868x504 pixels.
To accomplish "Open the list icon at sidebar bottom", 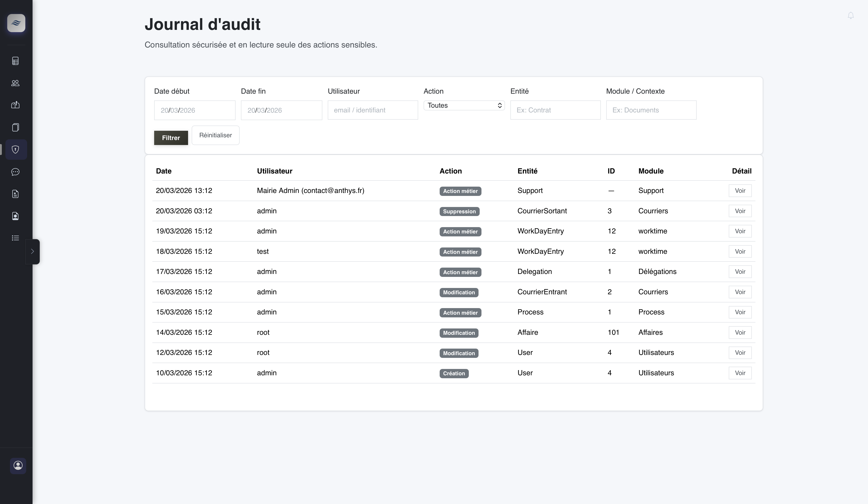I will click(15, 238).
